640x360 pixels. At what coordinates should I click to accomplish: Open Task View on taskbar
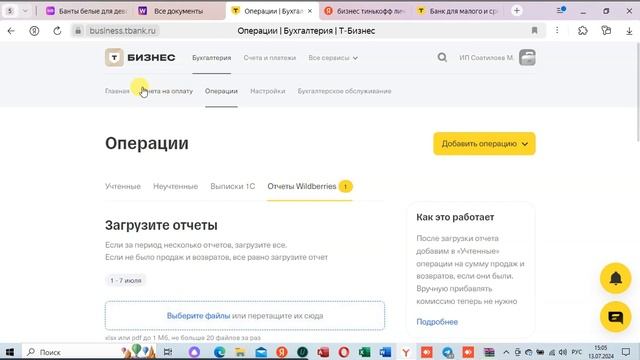click(168, 352)
